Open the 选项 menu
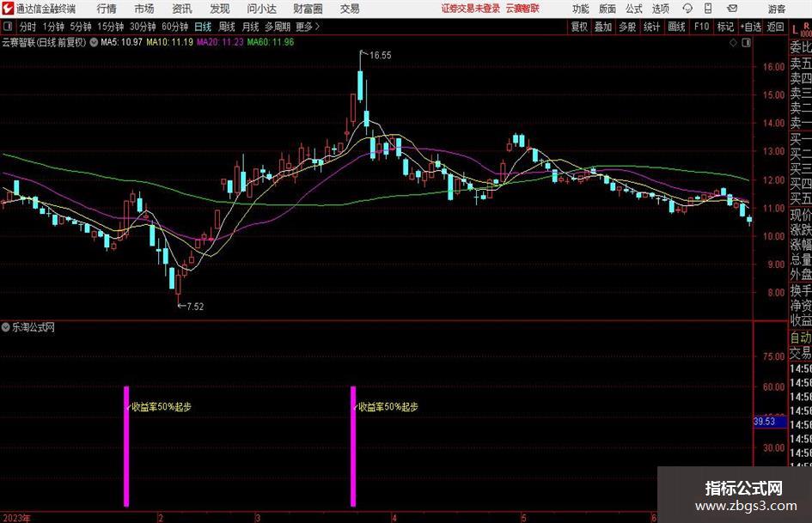Screen dimensions: 812x523 (660, 9)
